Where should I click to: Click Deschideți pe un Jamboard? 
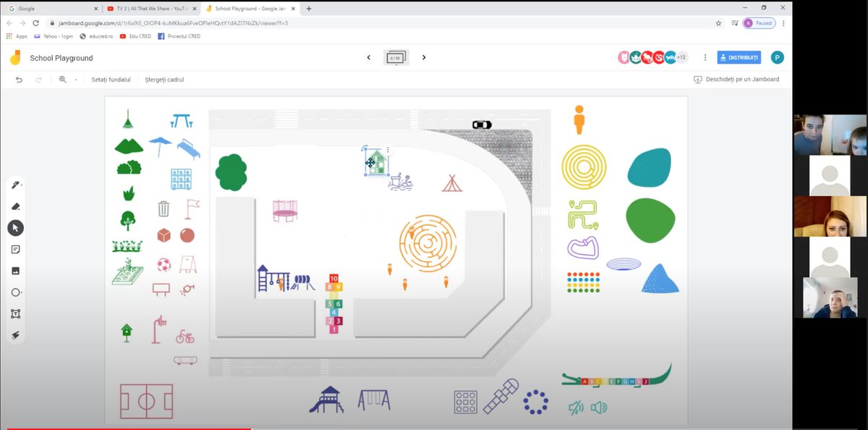coord(736,80)
